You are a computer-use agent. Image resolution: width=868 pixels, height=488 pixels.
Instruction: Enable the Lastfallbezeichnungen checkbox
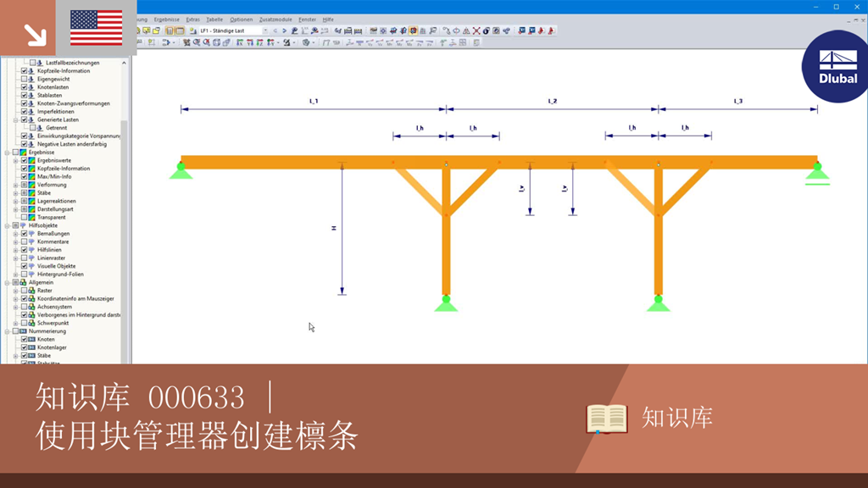tap(33, 63)
